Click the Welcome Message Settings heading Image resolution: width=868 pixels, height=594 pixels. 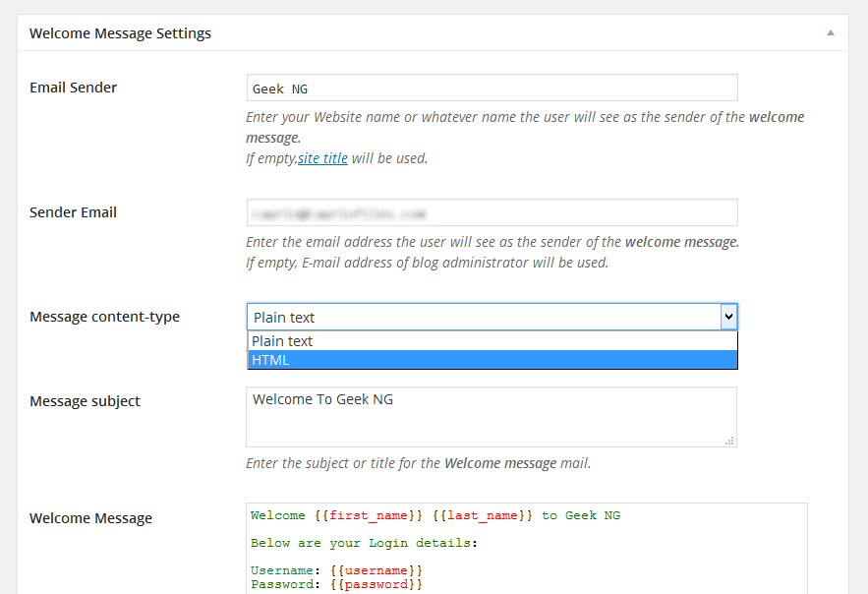point(120,33)
